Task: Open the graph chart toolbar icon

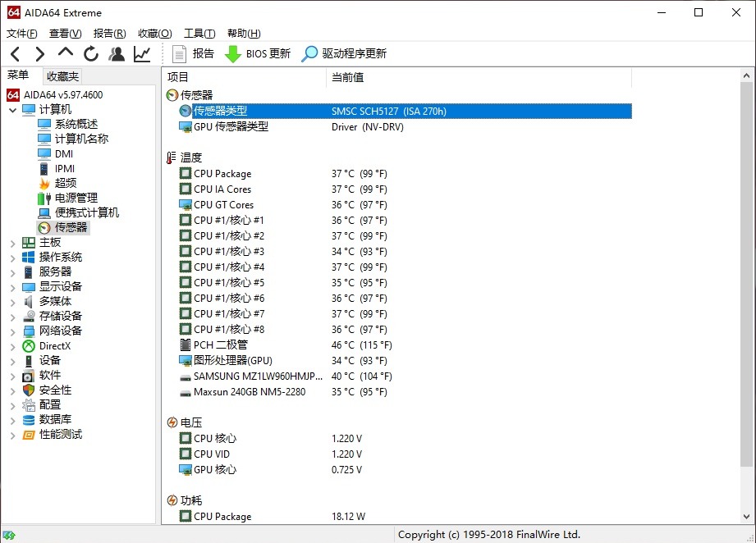Action: click(142, 53)
